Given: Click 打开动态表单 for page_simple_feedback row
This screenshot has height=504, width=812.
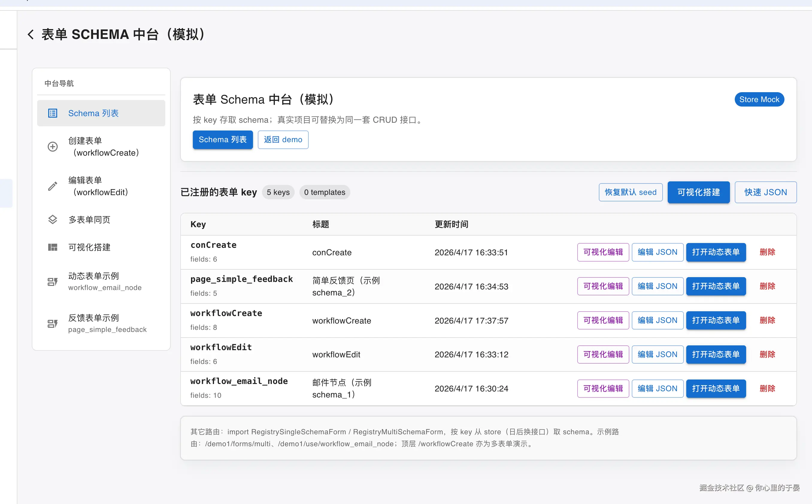Looking at the screenshot, I should point(716,286).
